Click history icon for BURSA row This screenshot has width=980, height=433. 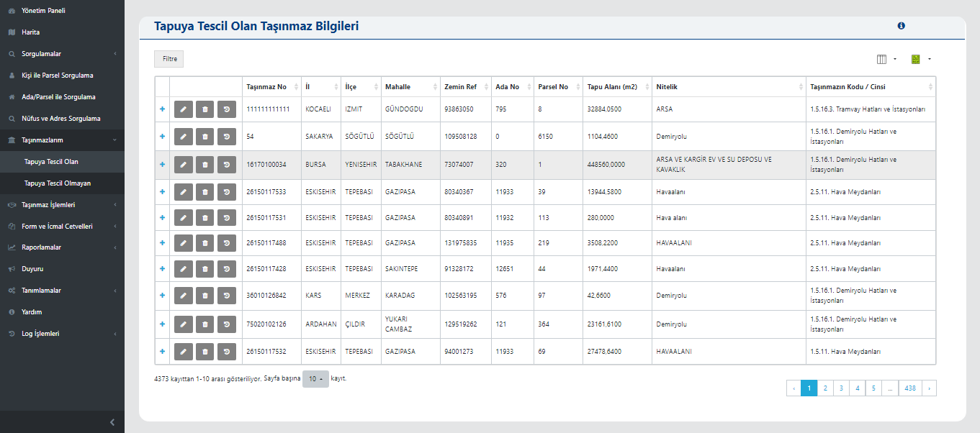227,165
